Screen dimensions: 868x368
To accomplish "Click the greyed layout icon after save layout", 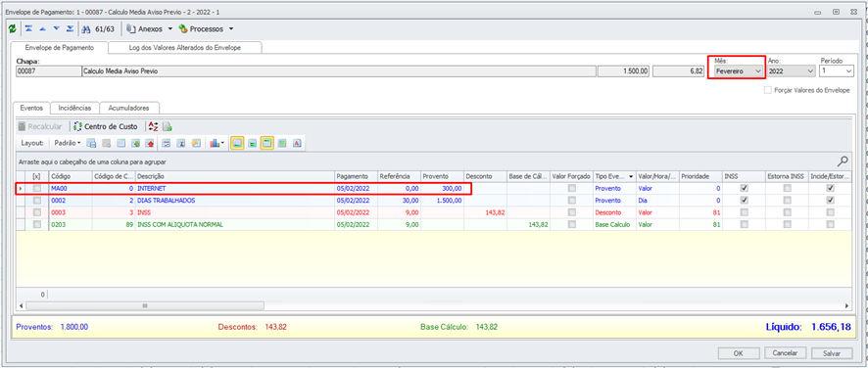I will point(106,143).
